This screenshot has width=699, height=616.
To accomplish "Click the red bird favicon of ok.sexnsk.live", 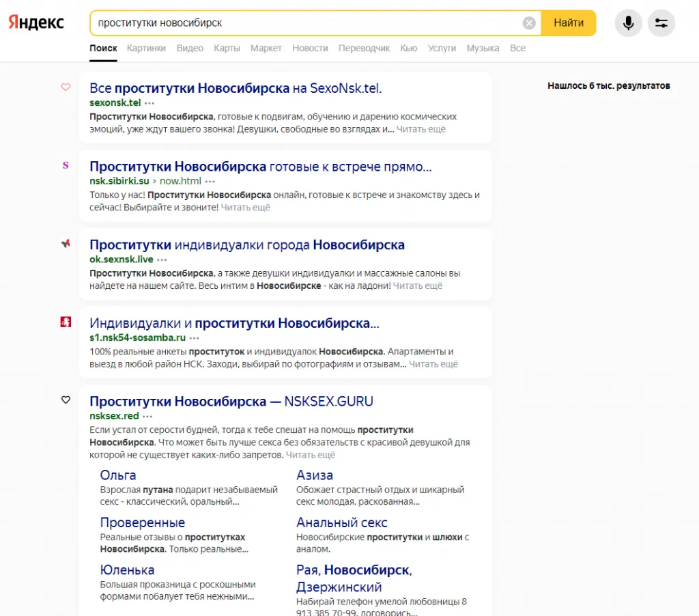I will 66,244.
